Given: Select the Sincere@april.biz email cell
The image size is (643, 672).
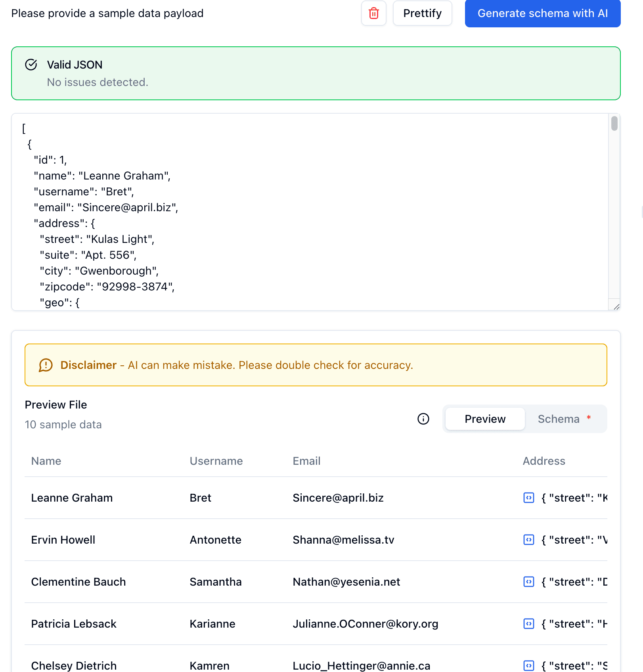Looking at the screenshot, I should pos(338,498).
